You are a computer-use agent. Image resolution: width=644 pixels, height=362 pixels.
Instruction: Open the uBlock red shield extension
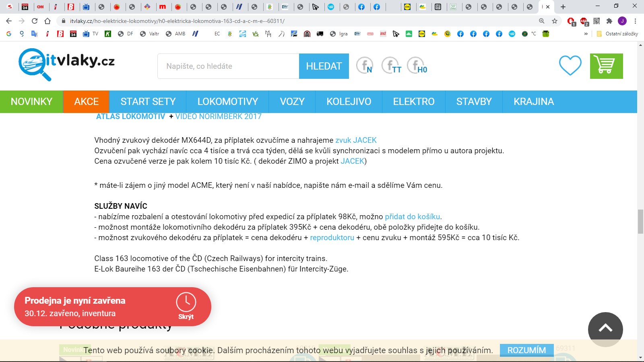(571, 21)
